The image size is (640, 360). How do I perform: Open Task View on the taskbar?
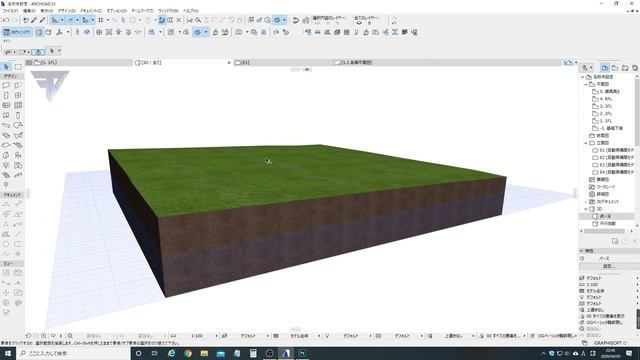pyautogui.click(x=155, y=353)
